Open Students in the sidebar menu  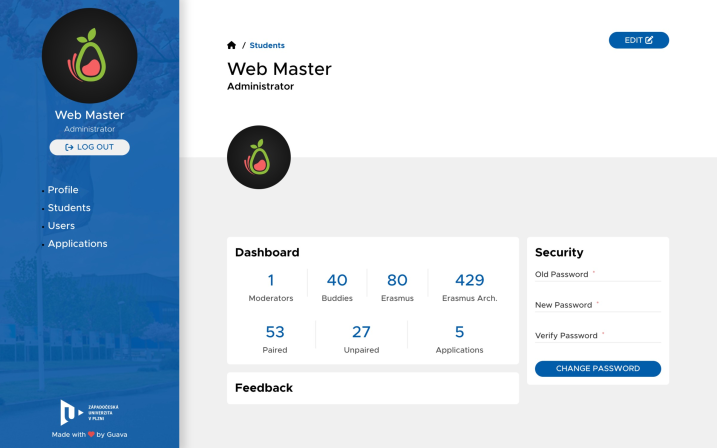69,208
